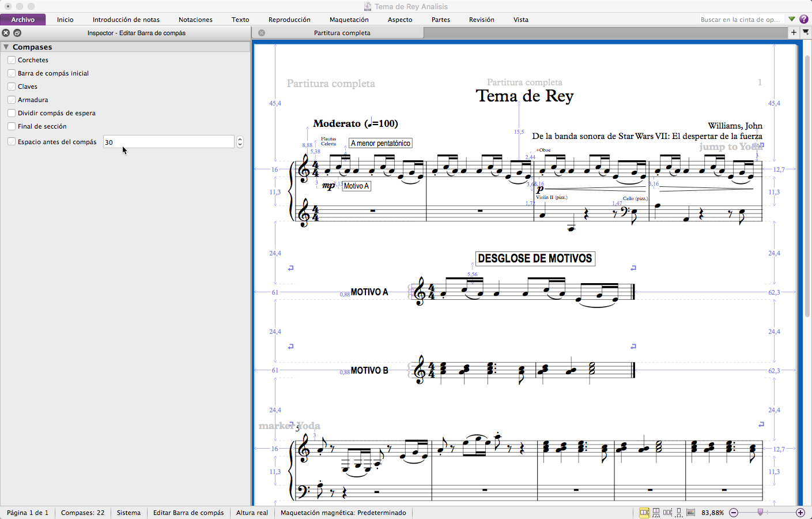Zoom out with the minus icon
Viewport: 812px width, 519px height.
734,513
